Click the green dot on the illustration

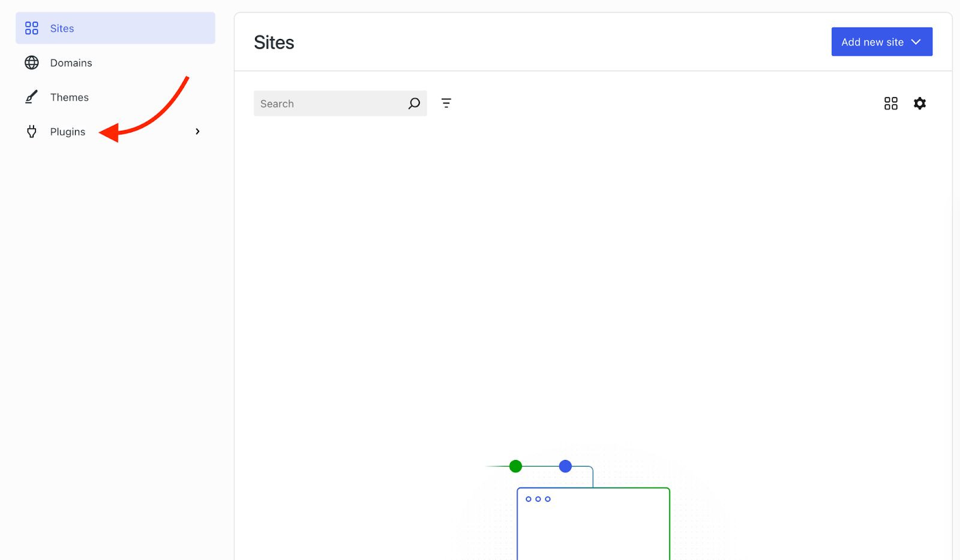tap(515, 466)
